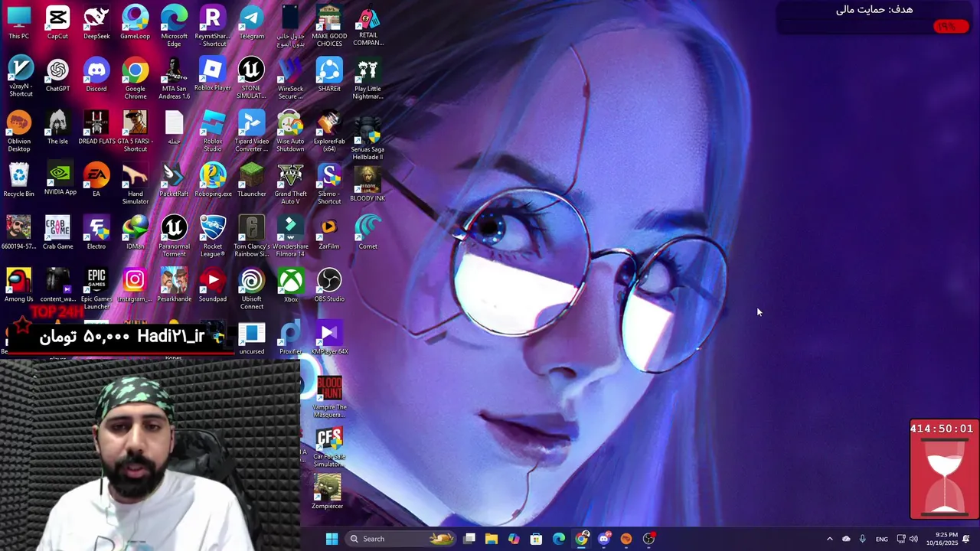Launch the NVIDIA App icon
This screenshot has width=980, height=551.
point(60,179)
